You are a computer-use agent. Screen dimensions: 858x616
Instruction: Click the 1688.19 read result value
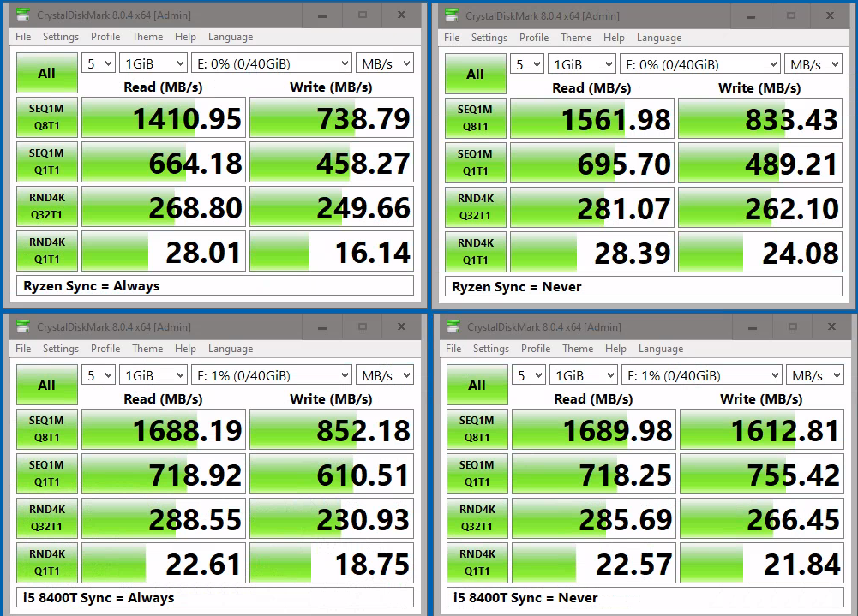pyautogui.click(x=164, y=429)
